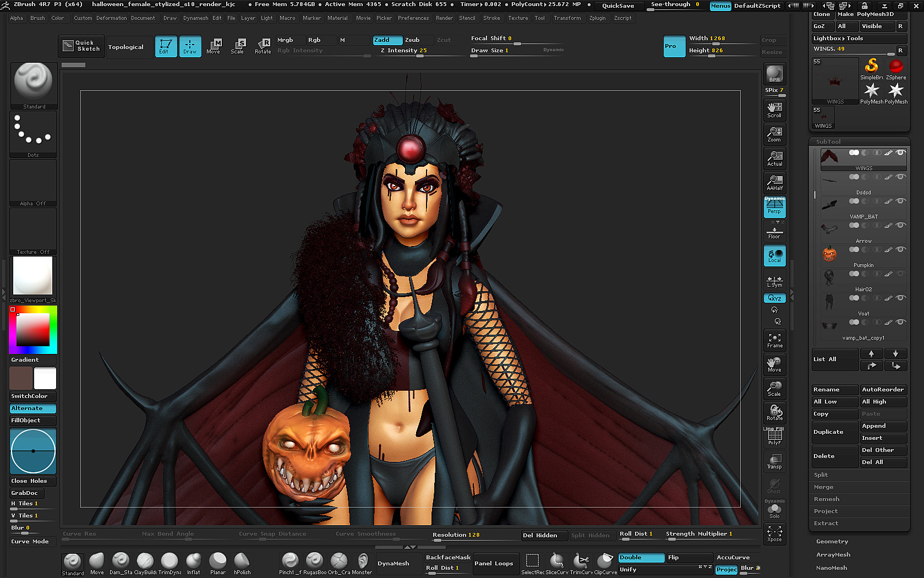Click the AAHalf view icon
Screen dimensions: 924x578
tap(774, 183)
